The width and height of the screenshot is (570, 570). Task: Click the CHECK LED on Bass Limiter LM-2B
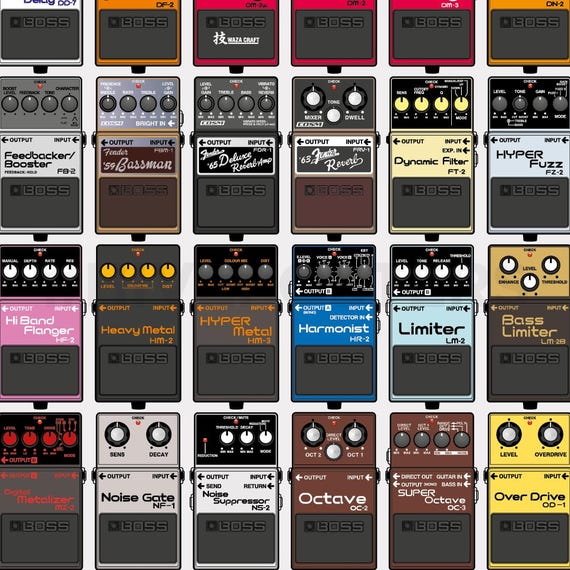click(530, 255)
